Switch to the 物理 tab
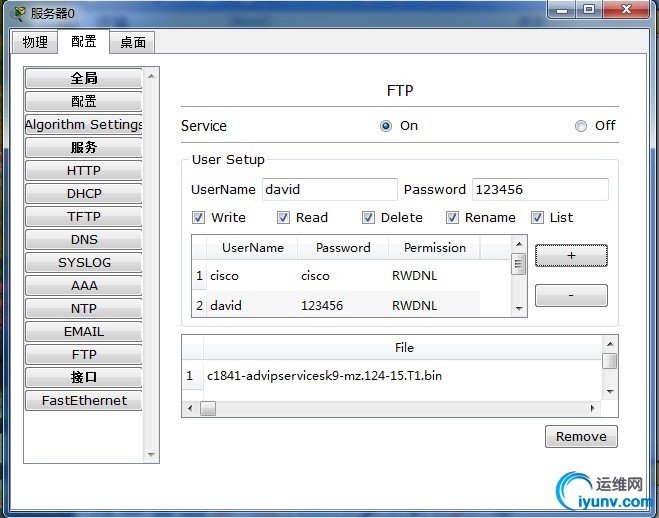The image size is (659, 518). tap(34, 42)
